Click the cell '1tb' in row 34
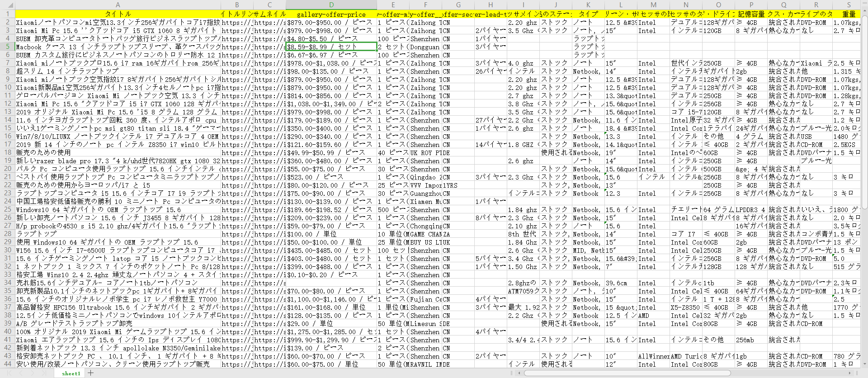Image resolution: width=868 pixels, height=378 pixels. coord(718,283)
